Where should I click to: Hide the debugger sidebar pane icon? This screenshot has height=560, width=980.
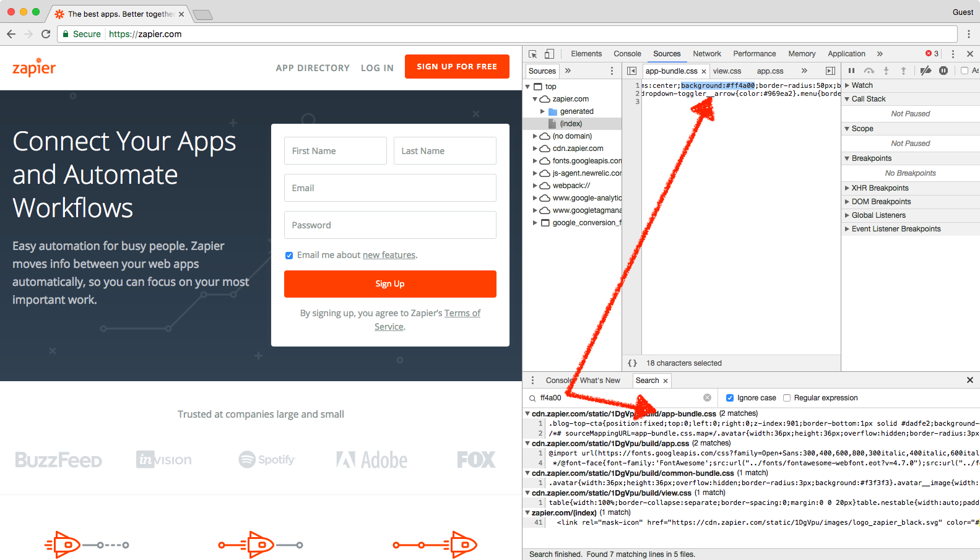pyautogui.click(x=830, y=71)
